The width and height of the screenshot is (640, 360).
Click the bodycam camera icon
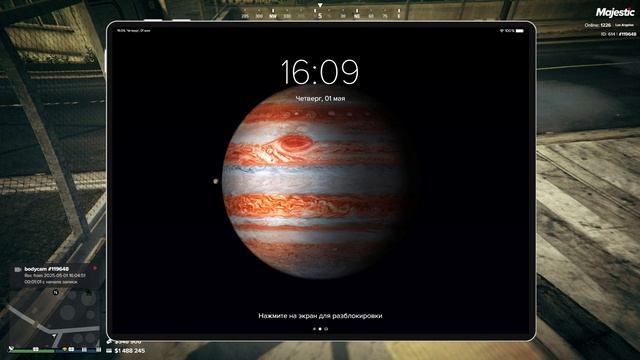click(x=18, y=269)
